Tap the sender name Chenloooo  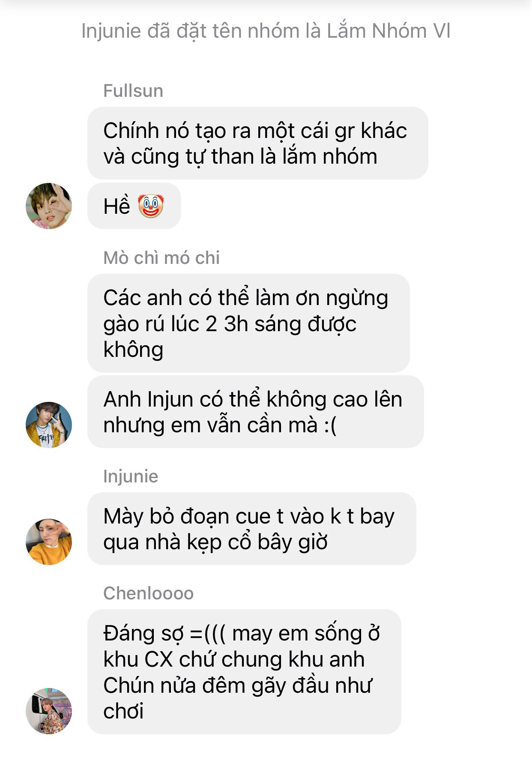coord(149,593)
